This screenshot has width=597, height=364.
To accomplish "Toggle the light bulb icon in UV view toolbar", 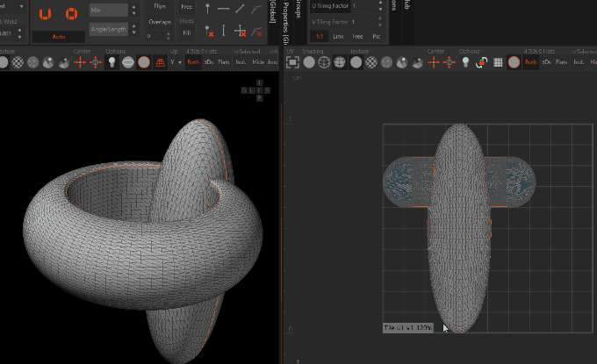I will (465, 62).
